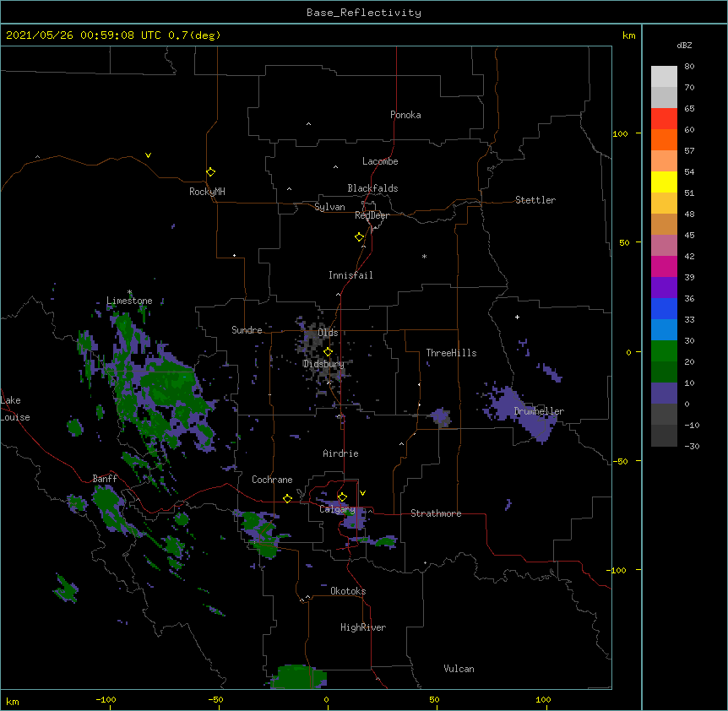Image resolution: width=728 pixels, height=711 pixels.
Task: Select the pink swatch between 45 and 42
Action: (664, 246)
